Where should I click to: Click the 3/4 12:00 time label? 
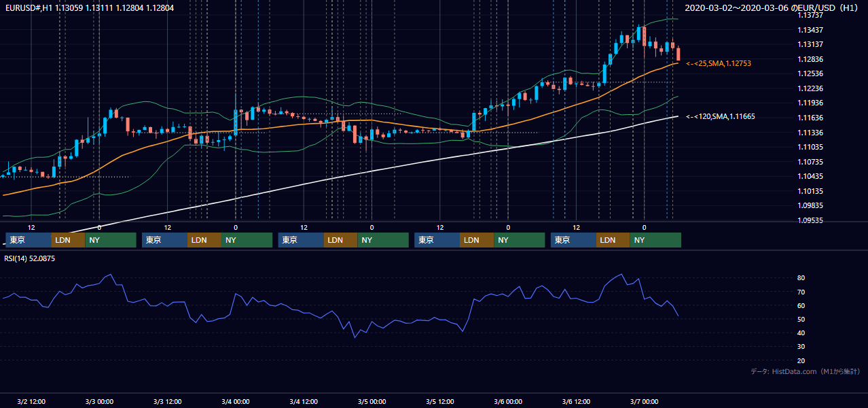304,402
